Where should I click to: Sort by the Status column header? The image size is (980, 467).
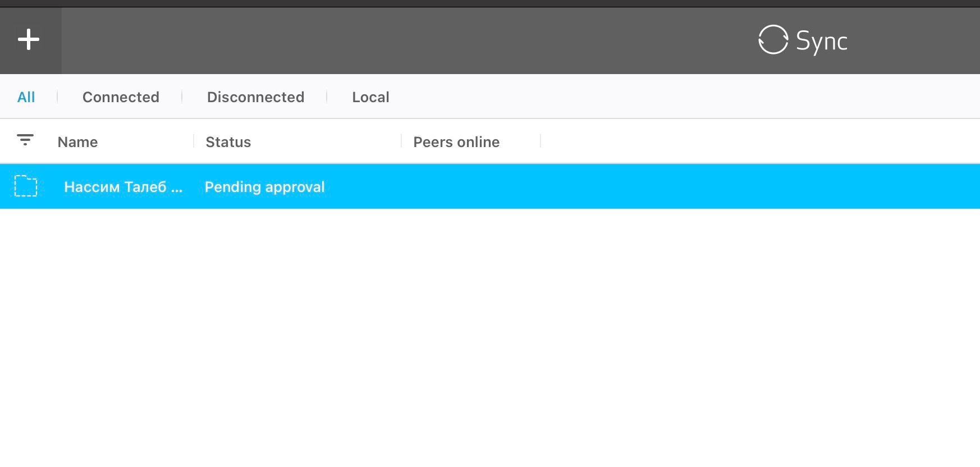coord(228,142)
